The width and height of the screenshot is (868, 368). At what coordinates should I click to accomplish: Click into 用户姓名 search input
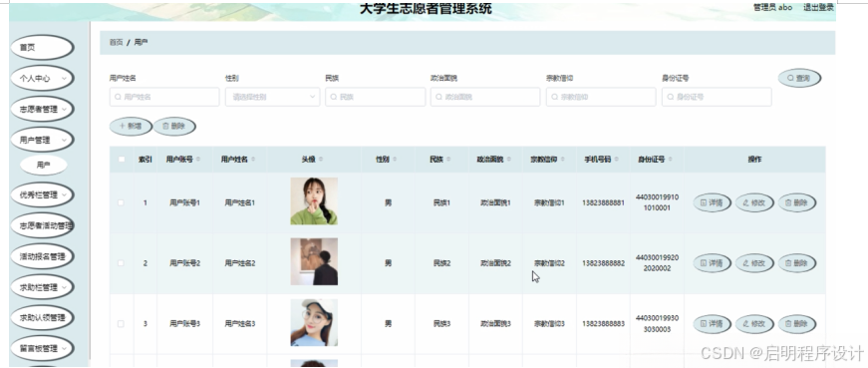pos(164,97)
